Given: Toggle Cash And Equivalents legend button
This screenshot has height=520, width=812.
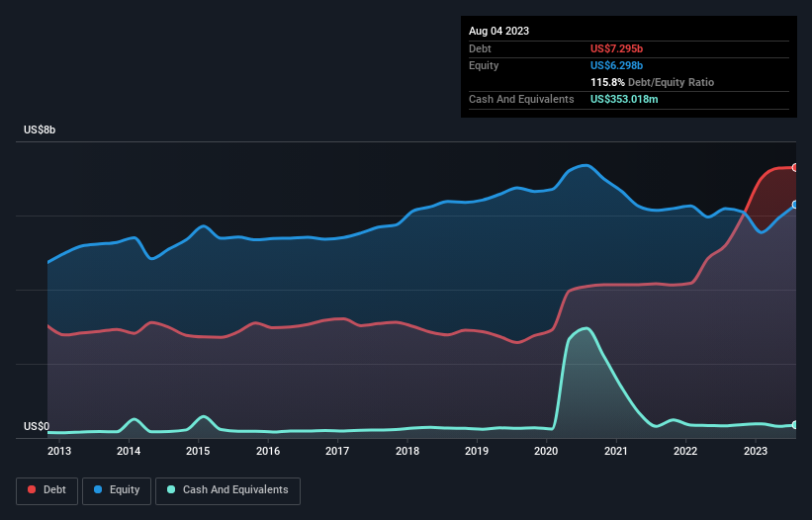Looking at the screenshot, I should pos(227,490).
